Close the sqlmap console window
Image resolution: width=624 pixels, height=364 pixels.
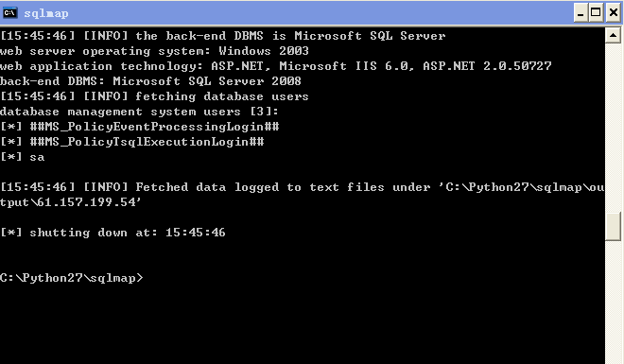(x=614, y=13)
